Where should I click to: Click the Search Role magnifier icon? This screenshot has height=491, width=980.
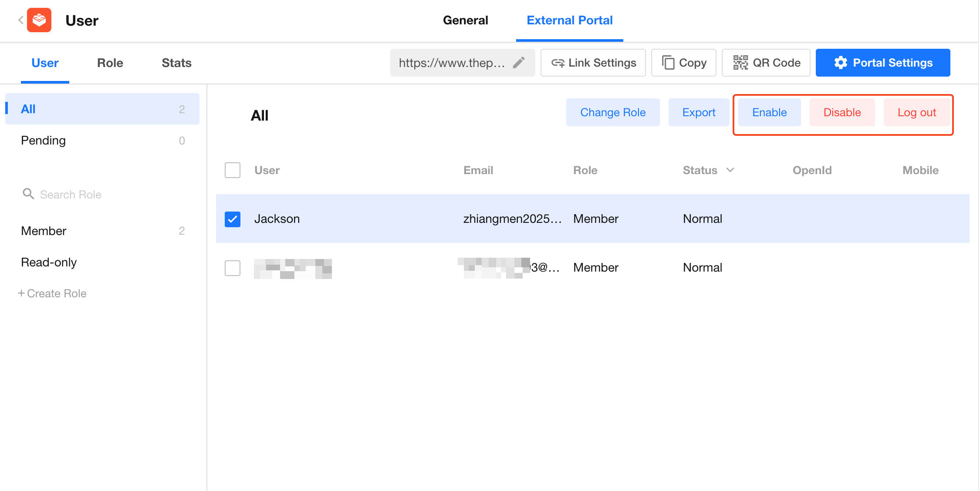[28, 194]
